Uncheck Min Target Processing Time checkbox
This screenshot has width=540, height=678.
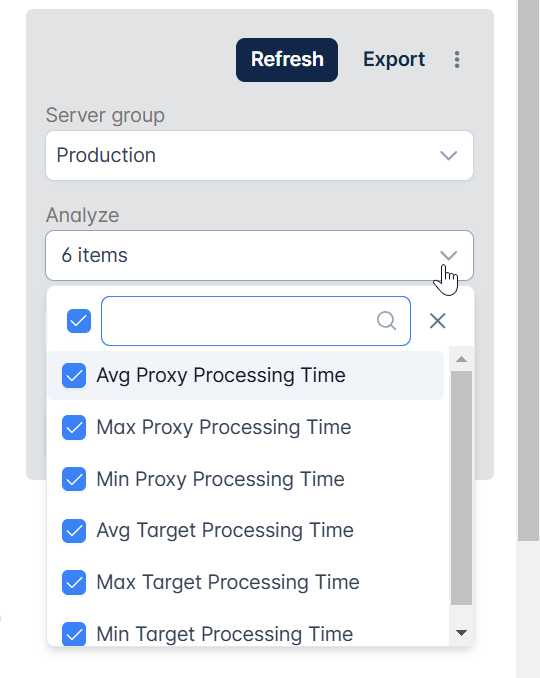point(74,634)
